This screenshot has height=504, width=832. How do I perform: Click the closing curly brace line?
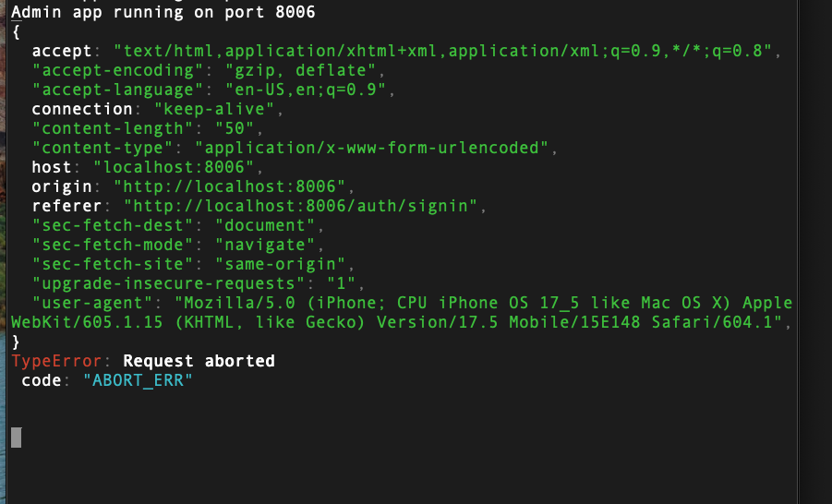tap(16, 342)
